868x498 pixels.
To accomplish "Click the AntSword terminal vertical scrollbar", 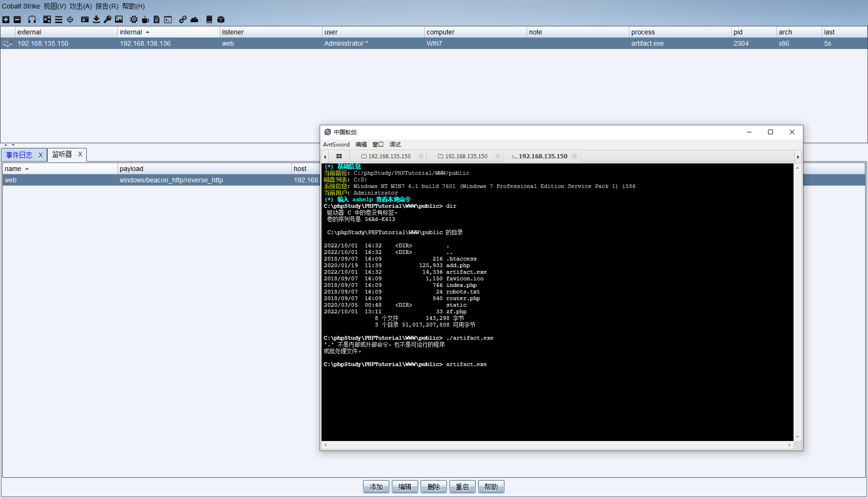I will click(x=797, y=302).
